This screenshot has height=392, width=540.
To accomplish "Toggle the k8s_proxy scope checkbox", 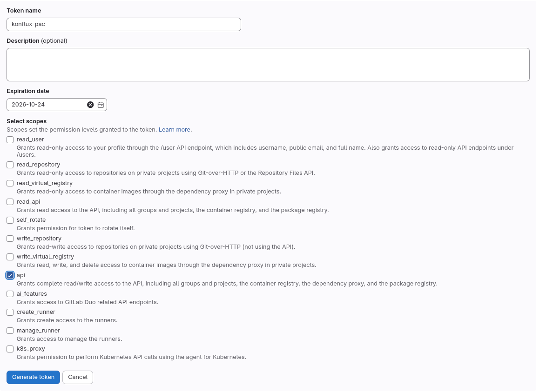I will click(x=10, y=349).
